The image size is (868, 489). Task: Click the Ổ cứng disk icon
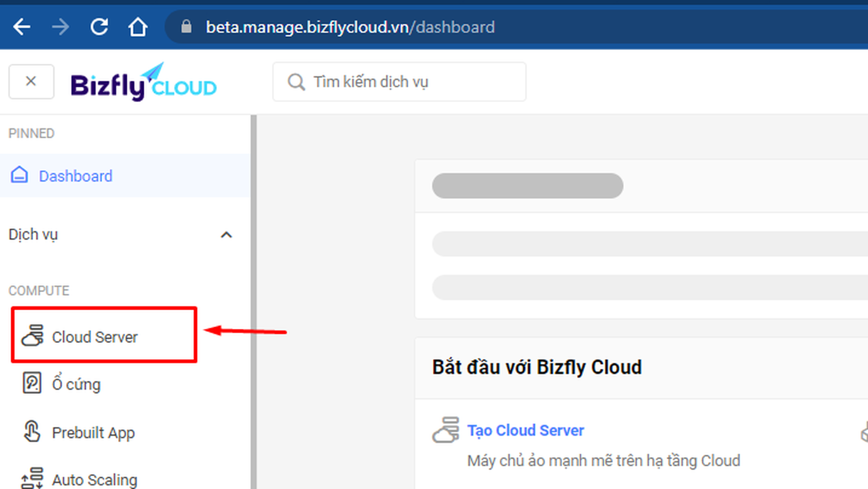(x=32, y=383)
